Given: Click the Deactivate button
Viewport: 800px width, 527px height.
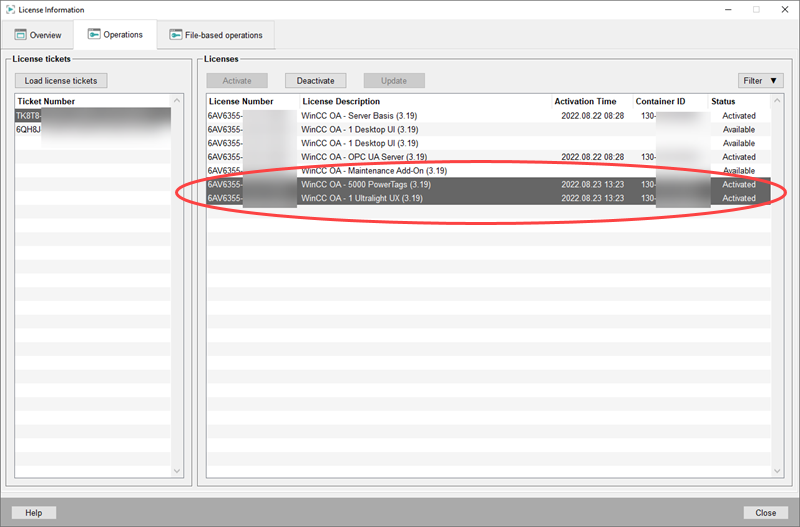Looking at the screenshot, I should [315, 81].
